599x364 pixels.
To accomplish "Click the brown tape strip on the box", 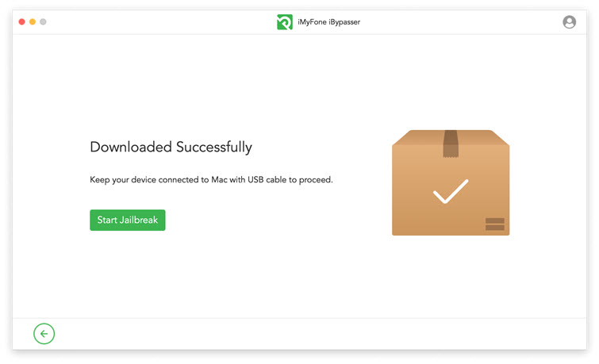I will click(x=451, y=144).
